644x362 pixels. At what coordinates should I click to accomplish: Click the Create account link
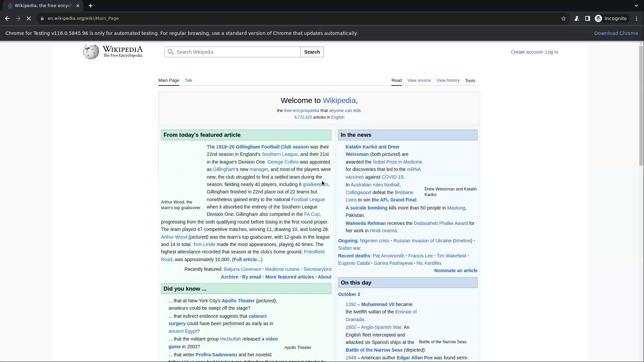[527, 52]
